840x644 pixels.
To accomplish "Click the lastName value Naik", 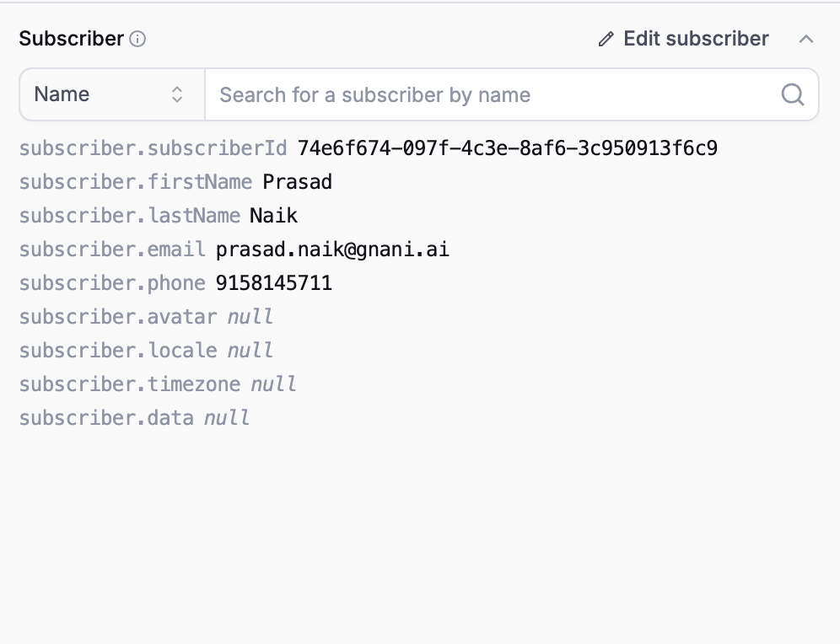I will tap(274, 216).
